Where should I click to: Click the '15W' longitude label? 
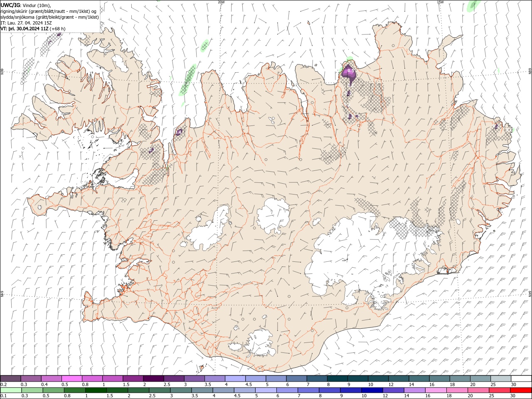click(x=440, y=2)
